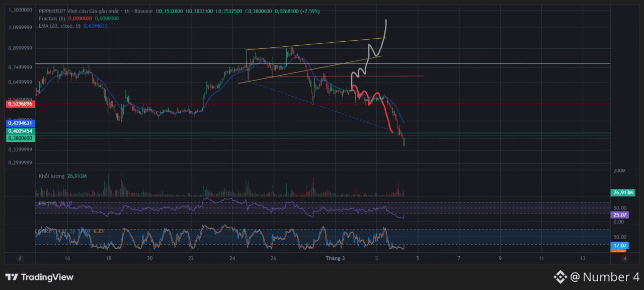
Task: Click the green 26,913M volume axis label
Action: 623,192
